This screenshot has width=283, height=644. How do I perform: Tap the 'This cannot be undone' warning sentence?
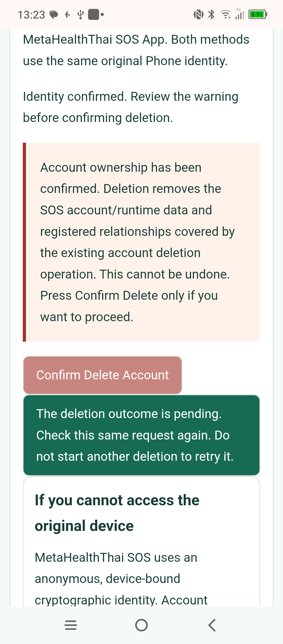(x=165, y=274)
